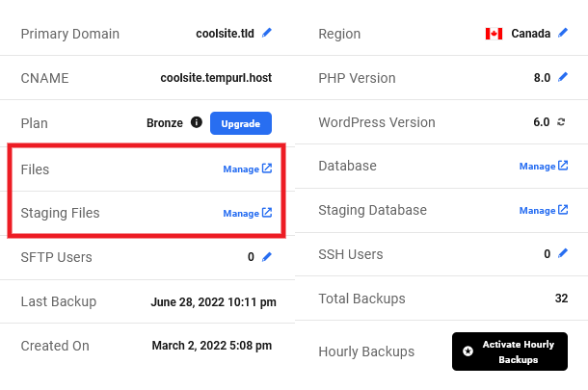The image size is (588, 390).
Task: Edit SFTP Users with pencil icon
Action: click(x=267, y=256)
